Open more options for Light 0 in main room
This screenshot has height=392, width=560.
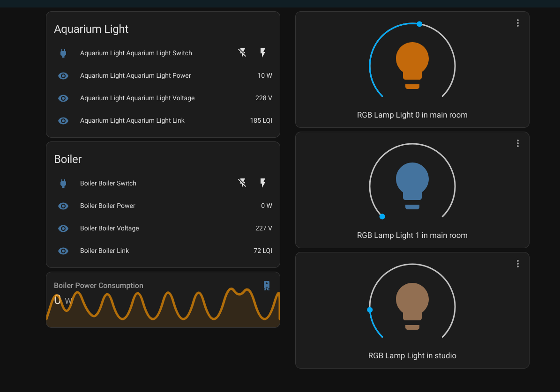click(517, 23)
